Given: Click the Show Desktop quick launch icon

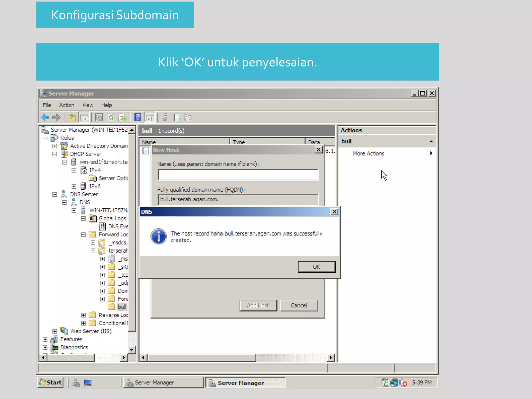Looking at the screenshot, I should point(88,382).
